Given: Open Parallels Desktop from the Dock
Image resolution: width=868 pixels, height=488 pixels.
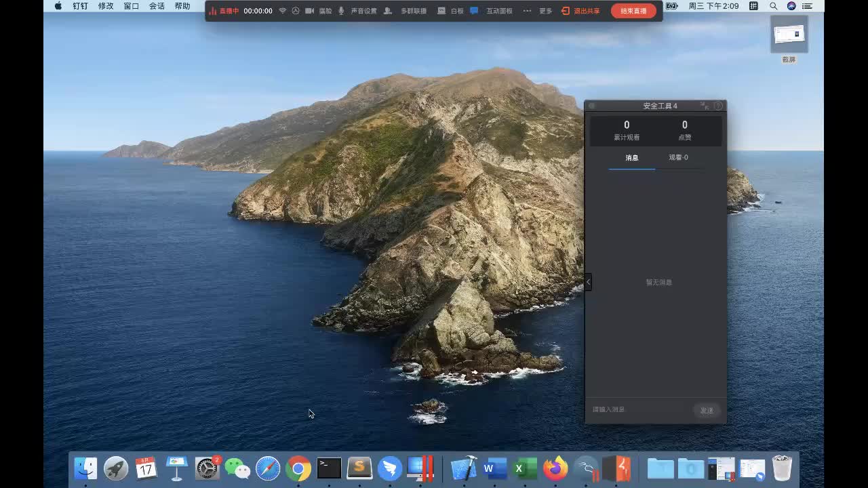Looking at the screenshot, I should tap(420, 468).
